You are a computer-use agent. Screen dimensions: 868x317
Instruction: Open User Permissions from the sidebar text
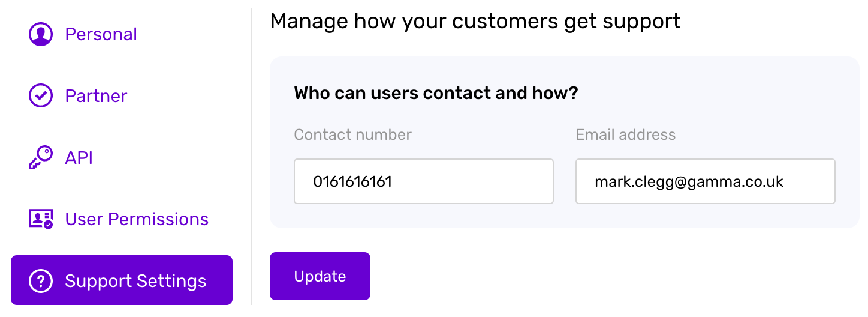(x=137, y=219)
